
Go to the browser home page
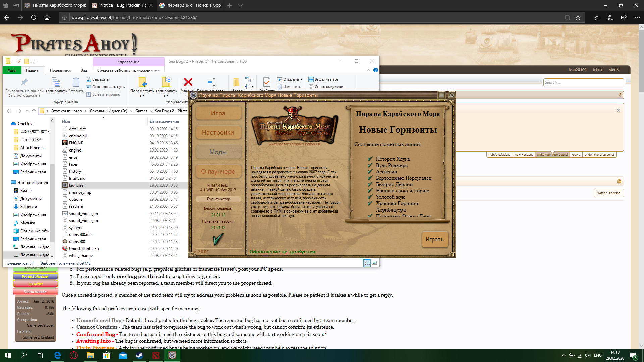coord(47,17)
